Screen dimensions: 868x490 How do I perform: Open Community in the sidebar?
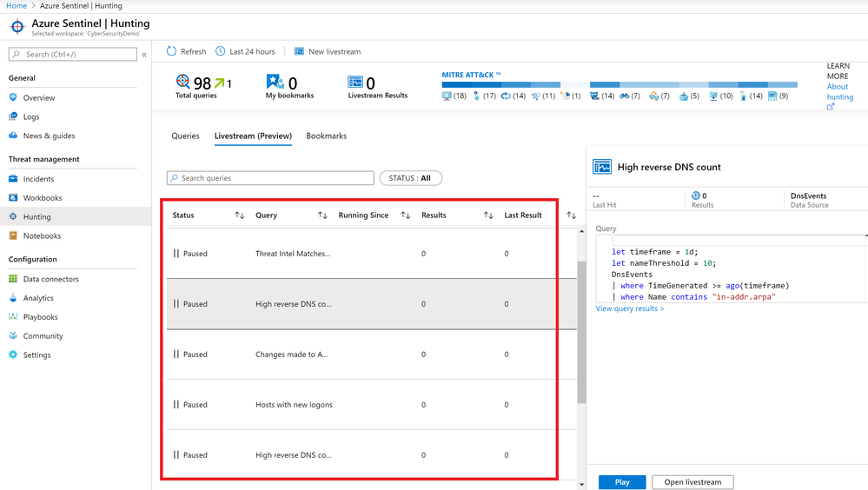pyautogui.click(x=43, y=336)
